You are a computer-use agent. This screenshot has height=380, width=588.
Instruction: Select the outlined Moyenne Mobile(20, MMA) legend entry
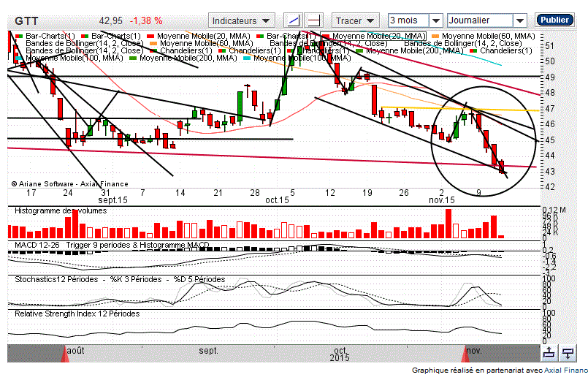373,36
